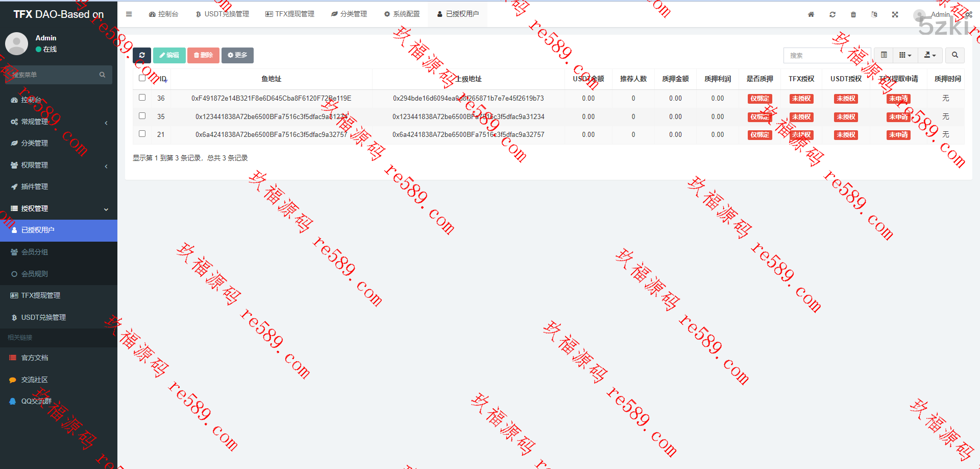Viewport: 980px width, 469px height.
Task: Click the magnifier search button above table
Action: [x=954, y=55]
